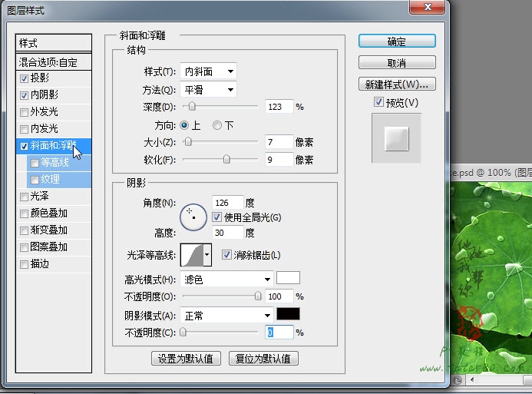Image resolution: width=532 pixels, height=394 pixels.
Task: Enable the 外发光 checkbox
Action: (x=24, y=112)
